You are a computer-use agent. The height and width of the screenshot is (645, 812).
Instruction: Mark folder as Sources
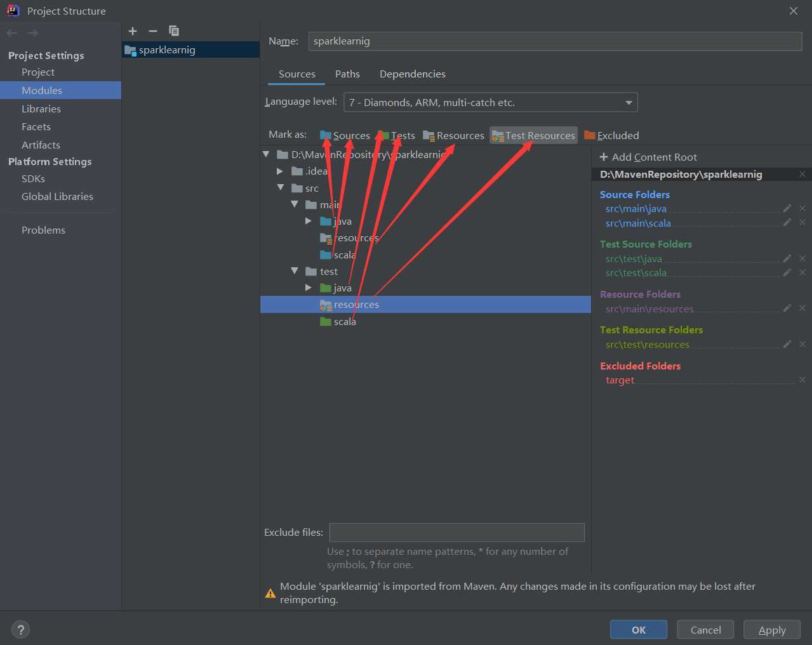click(345, 135)
